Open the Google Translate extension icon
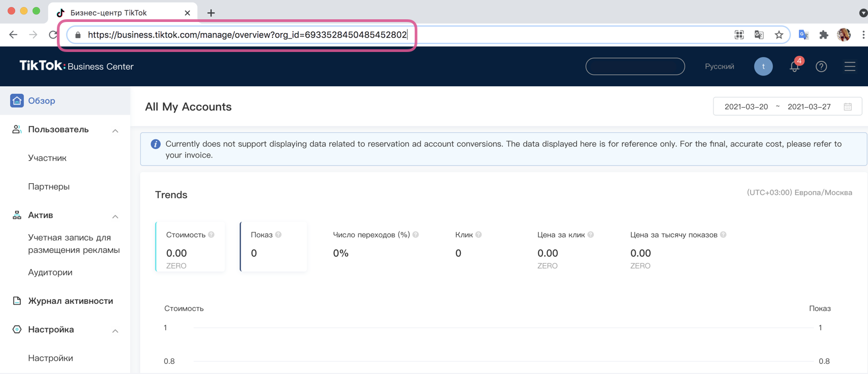 point(804,35)
